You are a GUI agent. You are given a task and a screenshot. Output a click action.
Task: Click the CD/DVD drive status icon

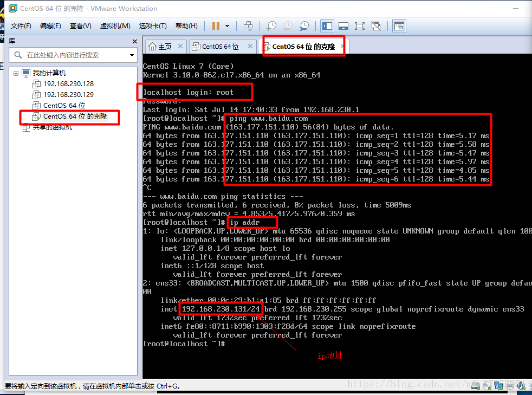pos(487,386)
